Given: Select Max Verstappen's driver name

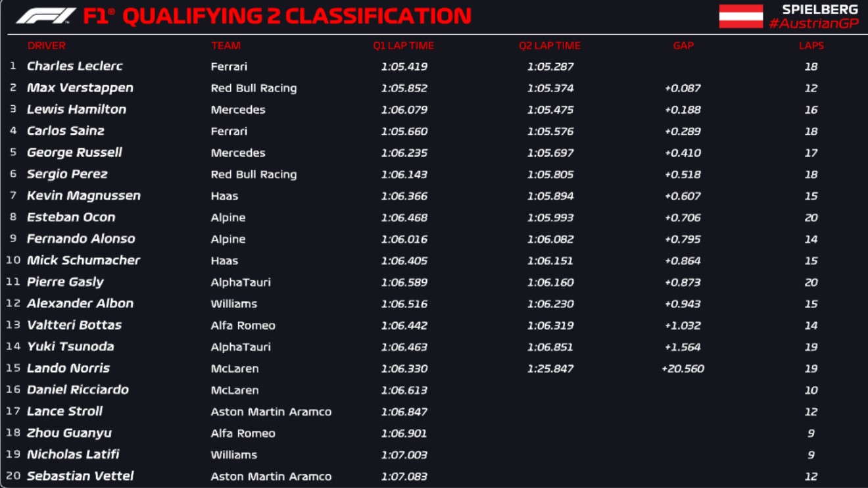Looking at the screenshot, I should click(x=80, y=88).
